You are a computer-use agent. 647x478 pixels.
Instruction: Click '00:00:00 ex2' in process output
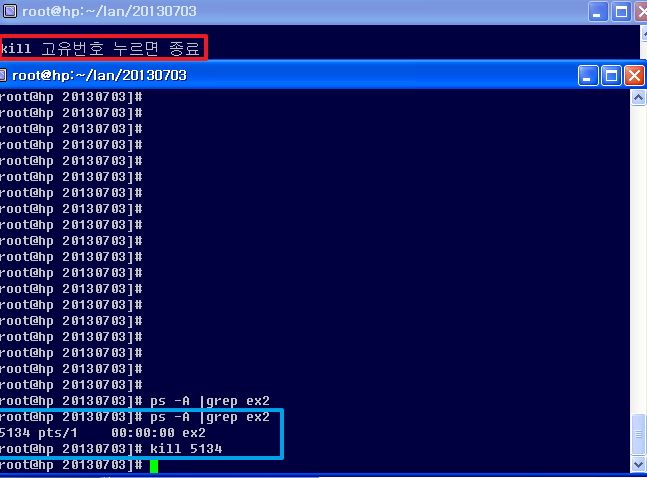158,433
